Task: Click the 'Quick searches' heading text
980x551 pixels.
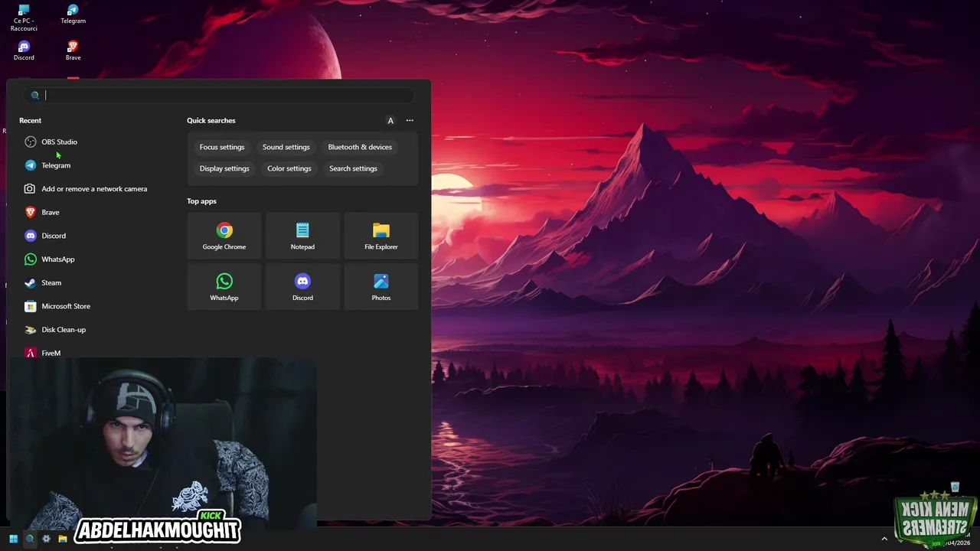Action: point(211,120)
